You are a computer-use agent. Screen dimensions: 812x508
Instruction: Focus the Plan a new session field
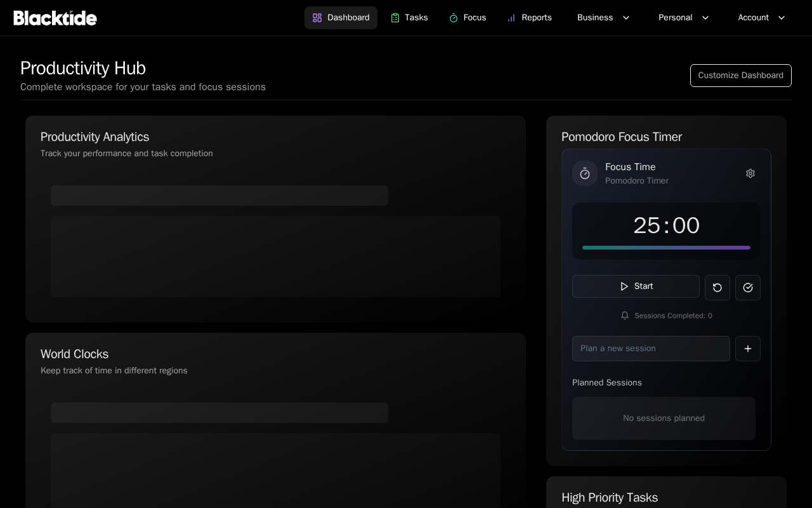651,349
